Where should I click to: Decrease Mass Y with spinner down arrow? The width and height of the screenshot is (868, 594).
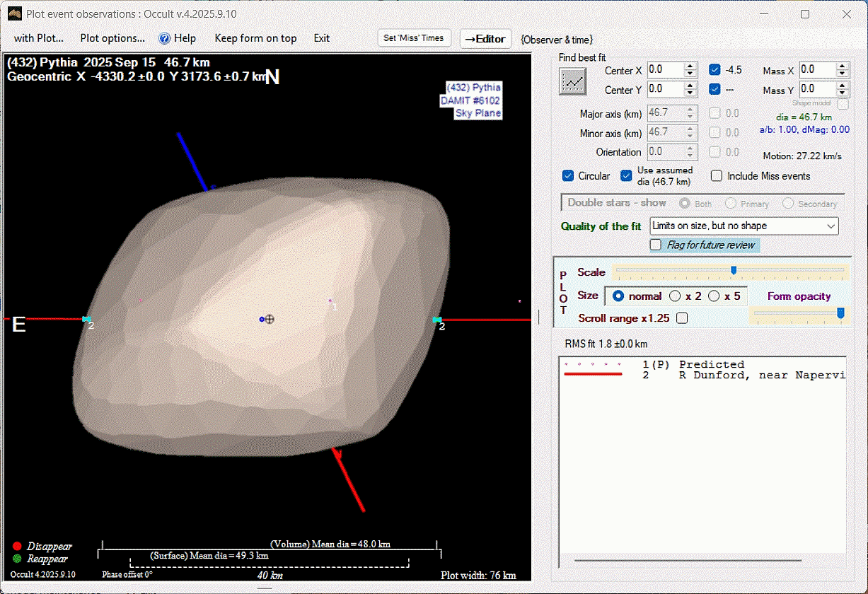842,93
